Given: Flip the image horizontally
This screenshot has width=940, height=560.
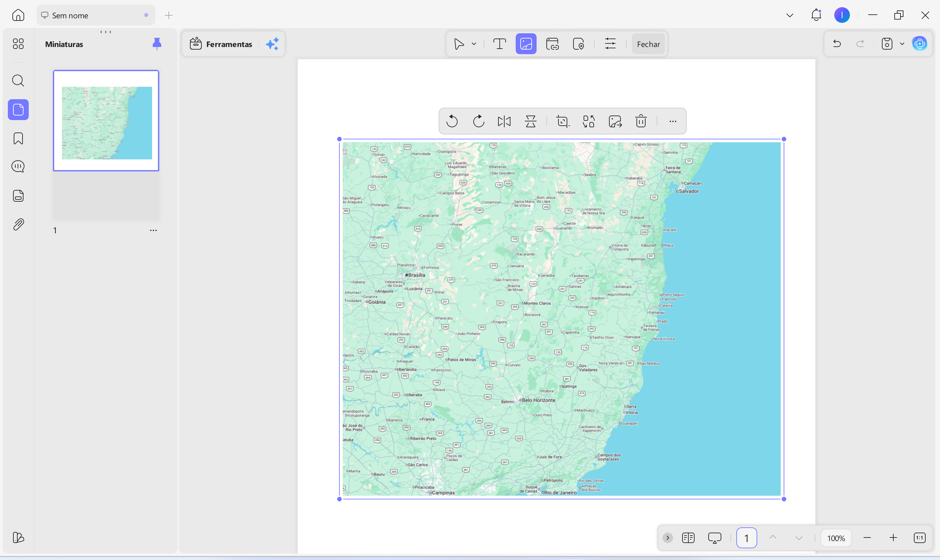Looking at the screenshot, I should tap(504, 121).
